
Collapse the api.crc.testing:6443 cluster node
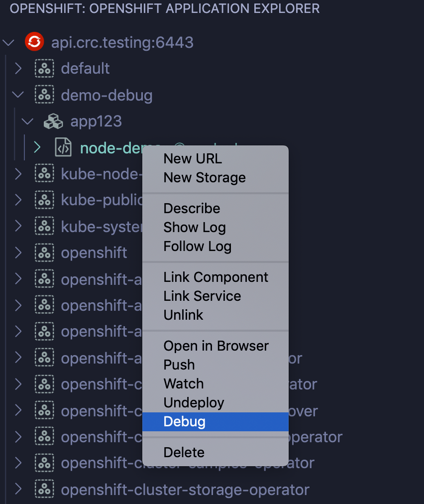(x=8, y=42)
